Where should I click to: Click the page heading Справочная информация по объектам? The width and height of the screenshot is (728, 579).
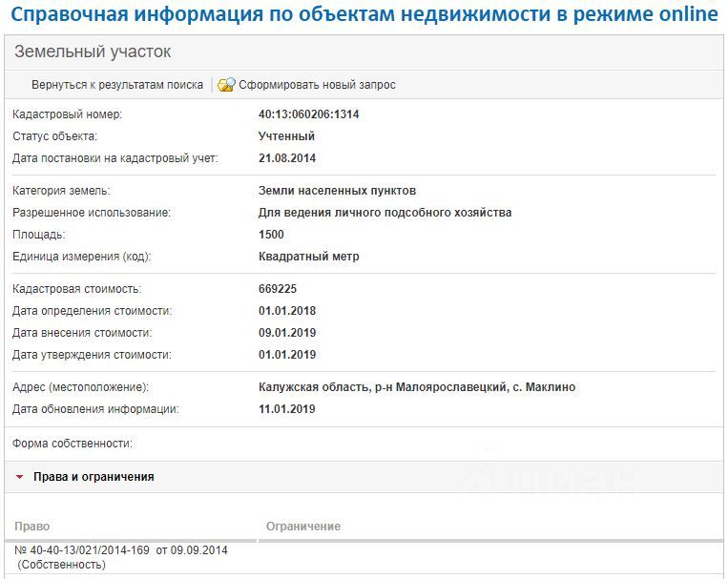(364, 14)
